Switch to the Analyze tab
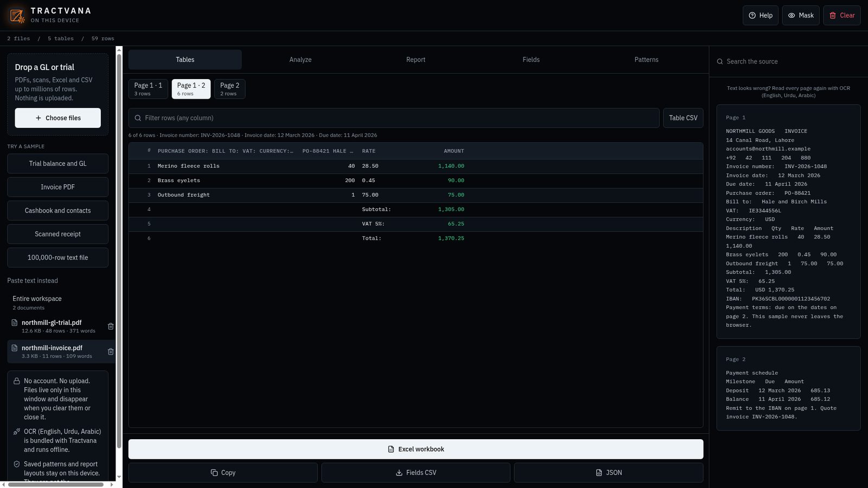 (x=301, y=60)
